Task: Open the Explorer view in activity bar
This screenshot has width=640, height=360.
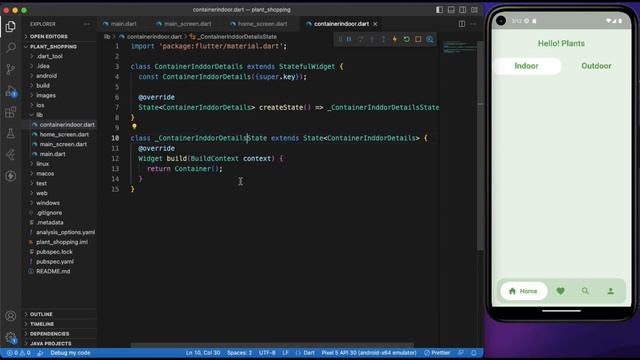Action: tap(11, 27)
